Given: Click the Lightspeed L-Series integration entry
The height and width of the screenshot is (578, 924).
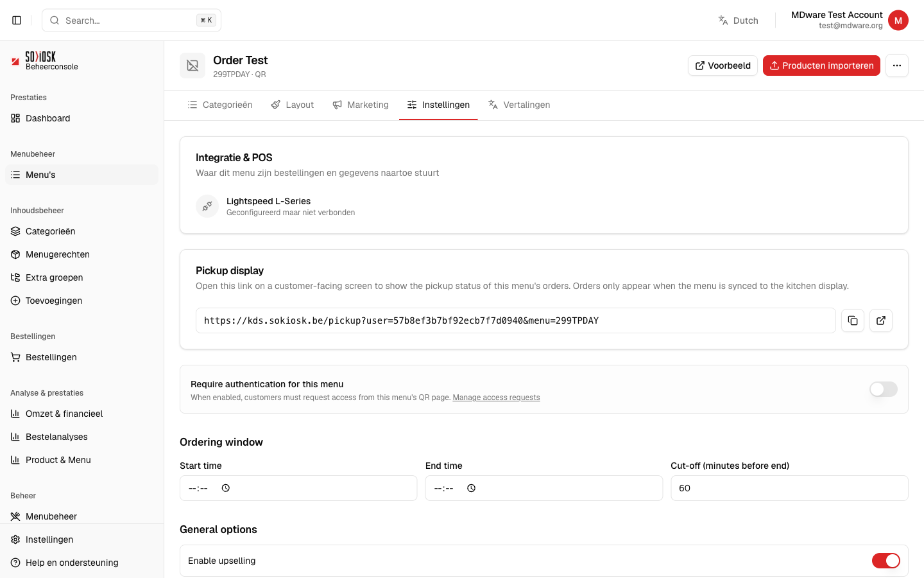Looking at the screenshot, I should tap(276, 206).
